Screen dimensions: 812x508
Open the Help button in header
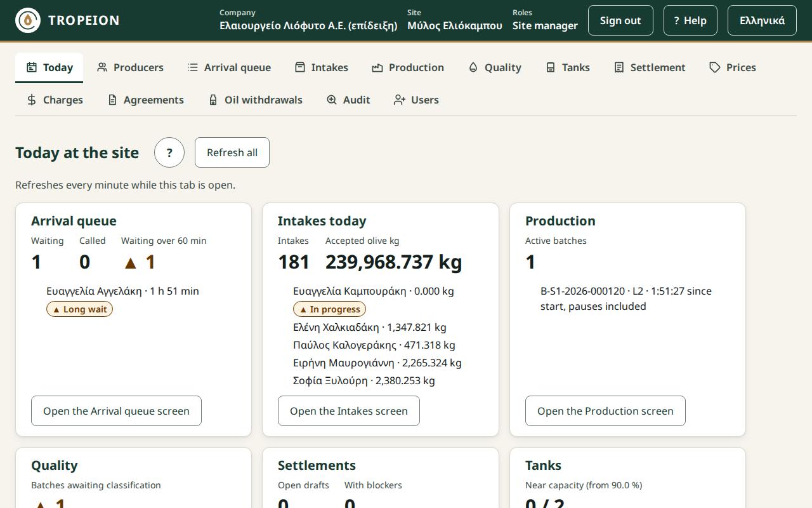coord(690,20)
